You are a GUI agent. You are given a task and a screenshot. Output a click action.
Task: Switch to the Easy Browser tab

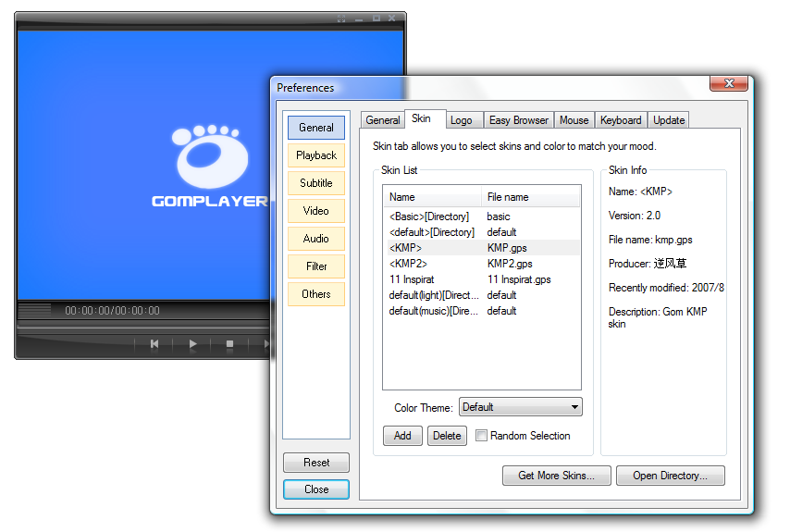pos(519,120)
